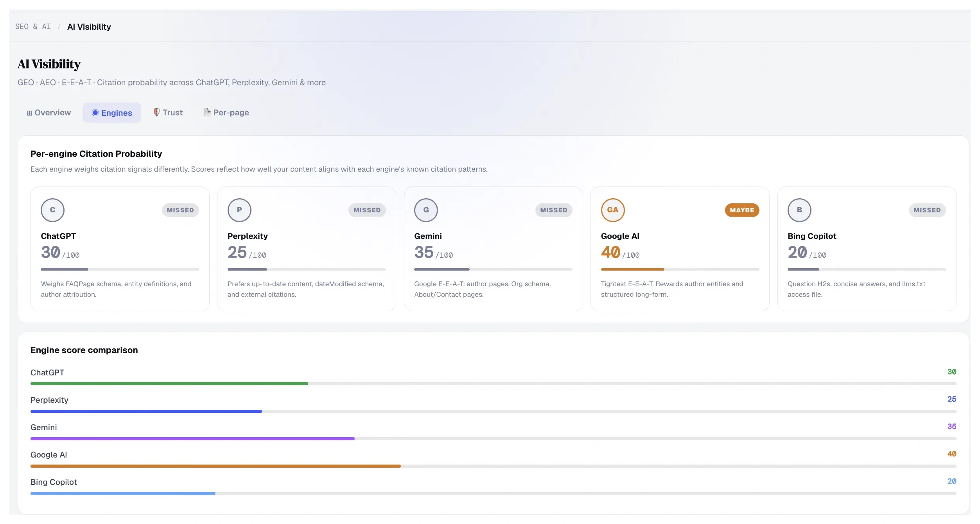Click the ChatGPT score '30' in card

click(50, 252)
